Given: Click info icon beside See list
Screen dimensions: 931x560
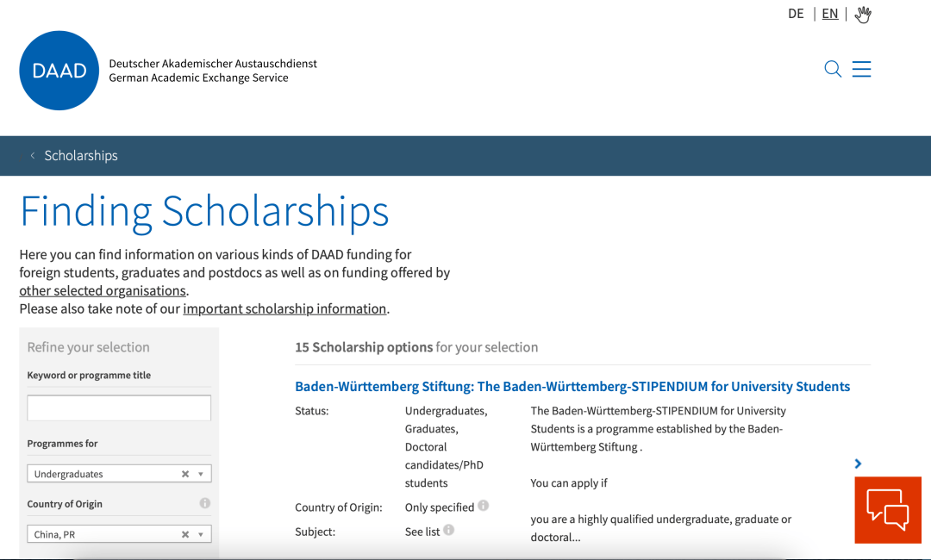Looking at the screenshot, I should pos(449,530).
